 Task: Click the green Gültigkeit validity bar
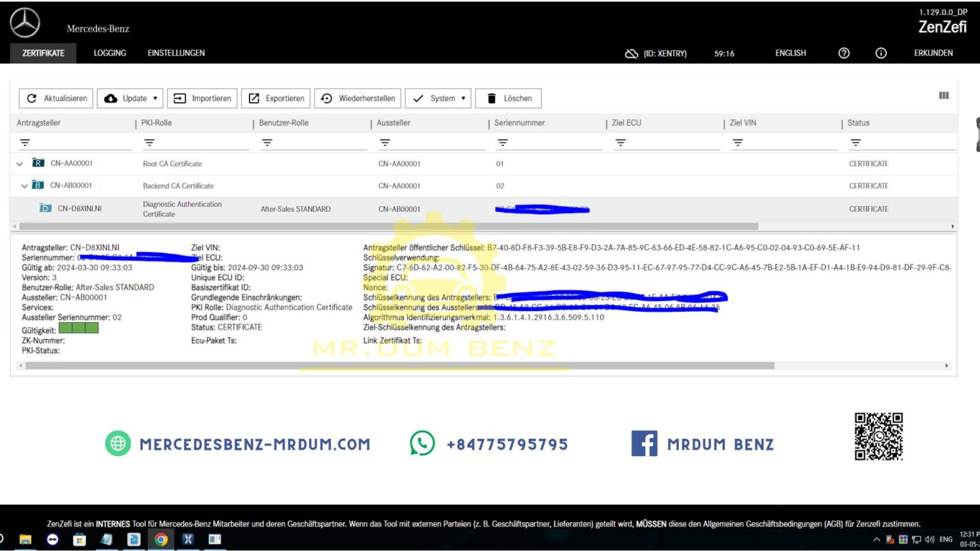coord(78,327)
